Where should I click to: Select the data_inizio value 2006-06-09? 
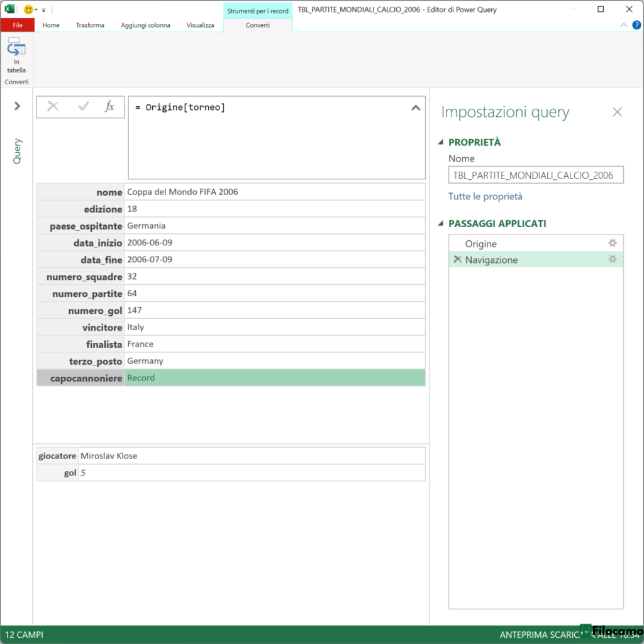tap(150, 243)
